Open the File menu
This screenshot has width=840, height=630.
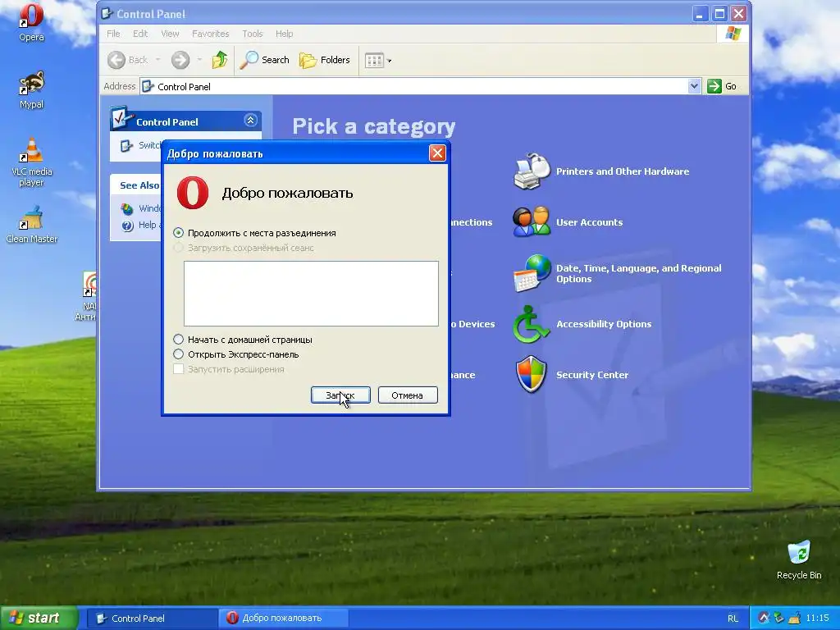113,34
